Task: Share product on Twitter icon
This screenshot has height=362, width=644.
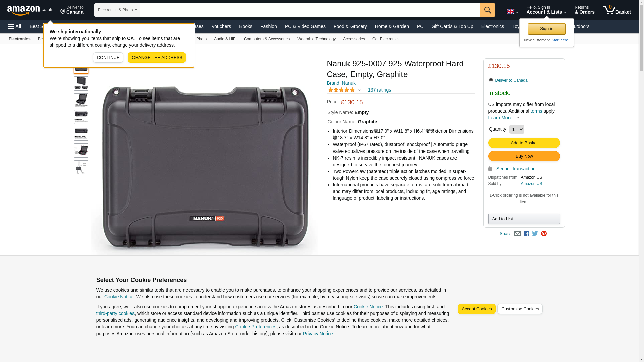Action: [535, 234]
